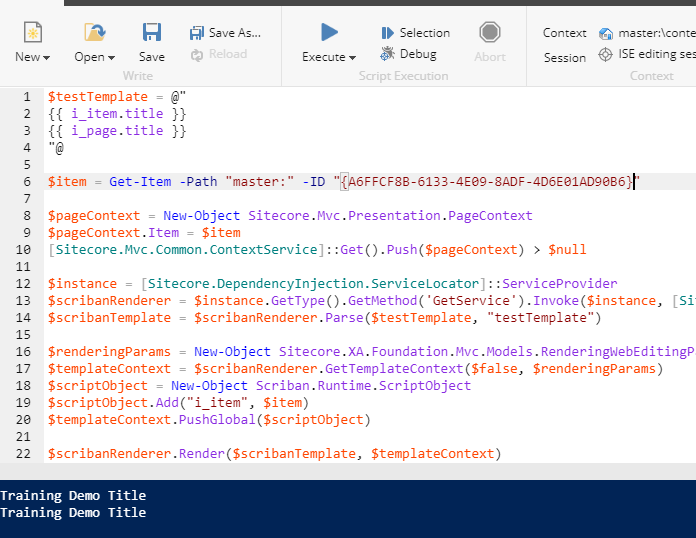
Task: Click the master:\conte context path
Action: pos(657,33)
